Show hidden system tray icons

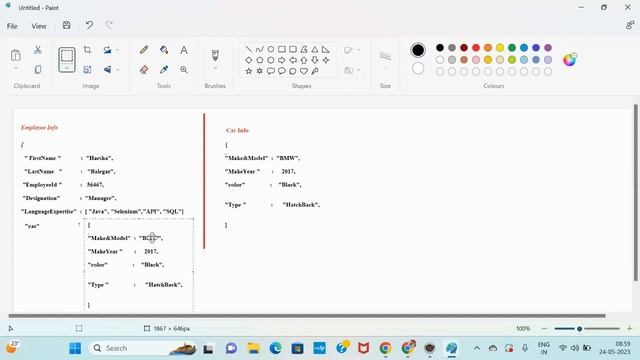(476, 348)
